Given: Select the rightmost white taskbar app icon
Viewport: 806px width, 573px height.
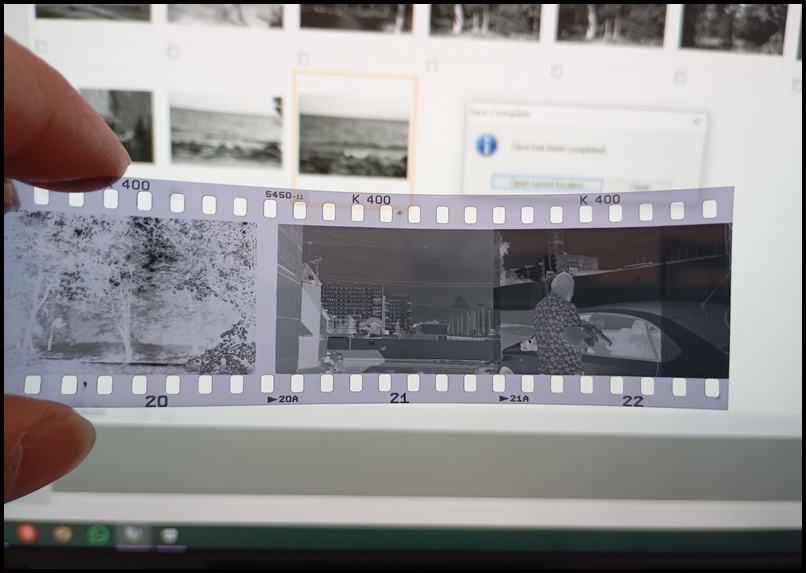Looking at the screenshot, I should click(x=169, y=534).
